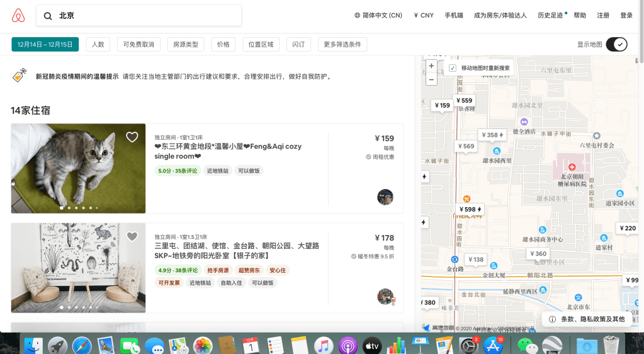This screenshot has width=644, height=354.
Task: Click the Airbnb logo icon
Action: click(18, 16)
